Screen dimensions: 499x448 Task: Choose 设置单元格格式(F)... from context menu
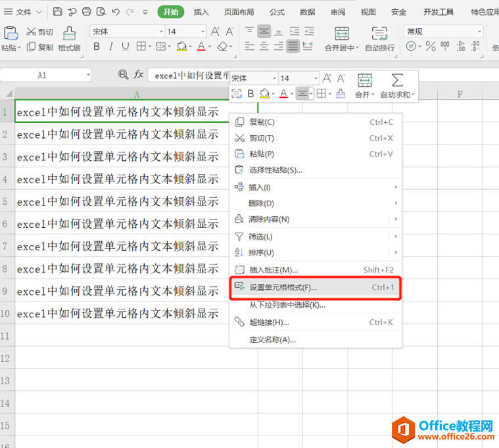pyautogui.click(x=316, y=288)
